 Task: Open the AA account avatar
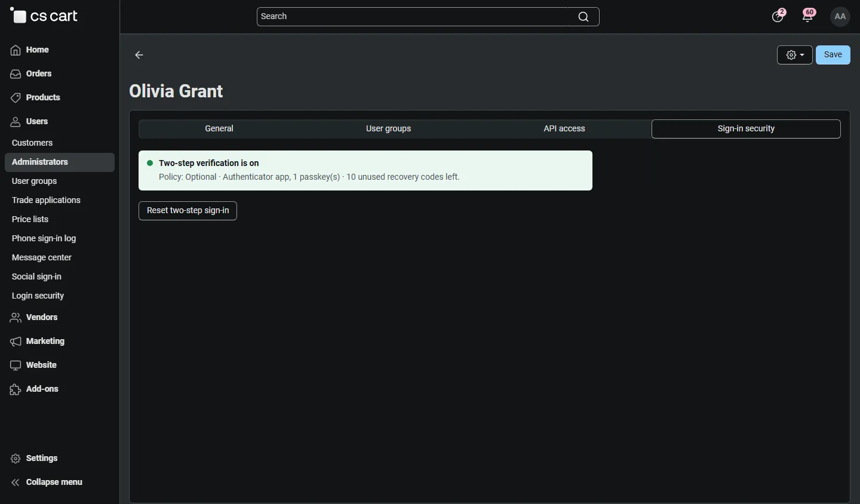coord(841,17)
